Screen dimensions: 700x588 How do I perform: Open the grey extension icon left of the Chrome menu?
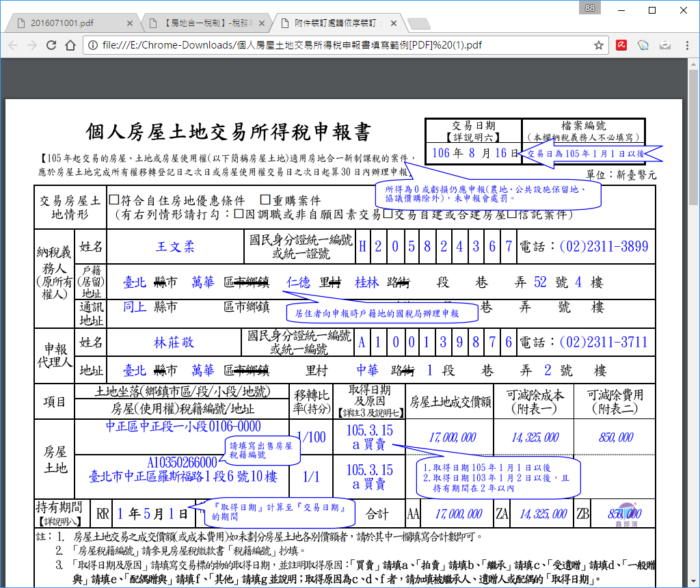coord(664,45)
